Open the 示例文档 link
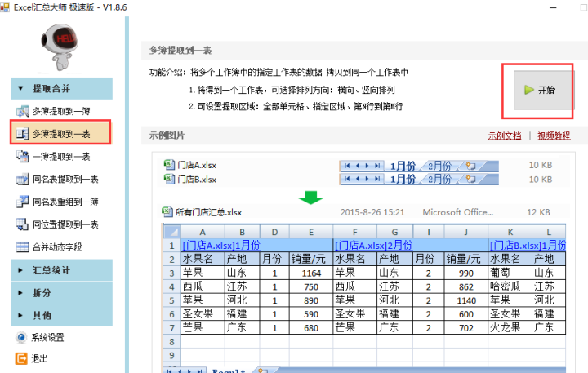 click(x=505, y=135)
